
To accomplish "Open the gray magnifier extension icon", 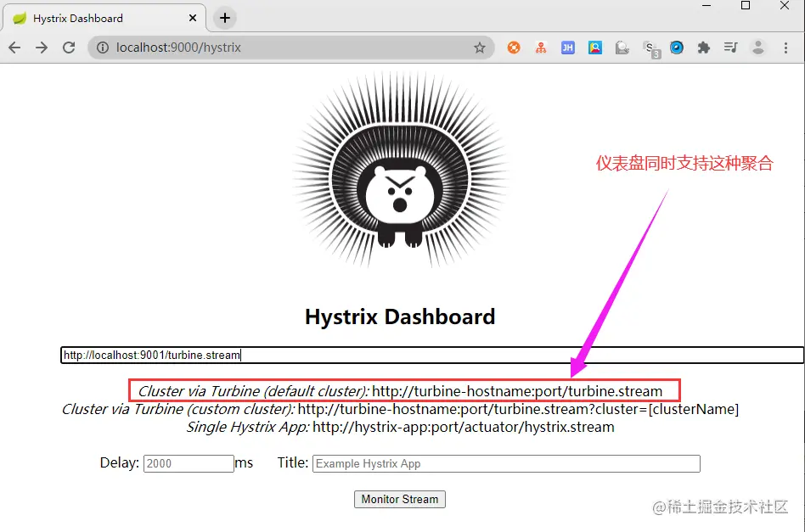I will click(x=622, y=48).
